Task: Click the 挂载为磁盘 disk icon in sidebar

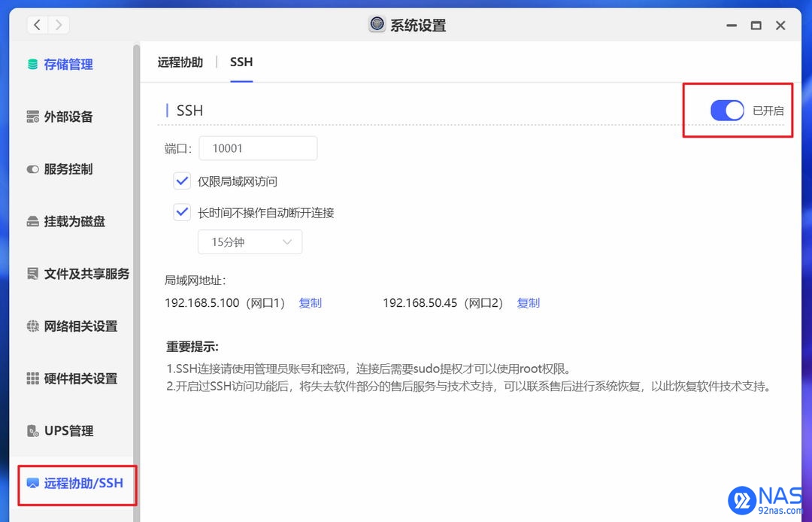Action: pyautogui.click(x=32, y=222)
